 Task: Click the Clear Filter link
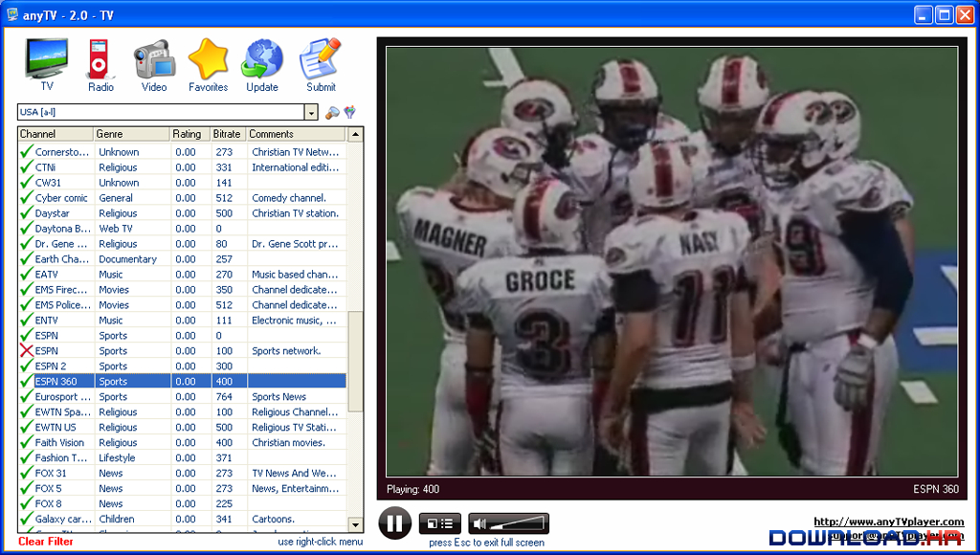[46, 542]
